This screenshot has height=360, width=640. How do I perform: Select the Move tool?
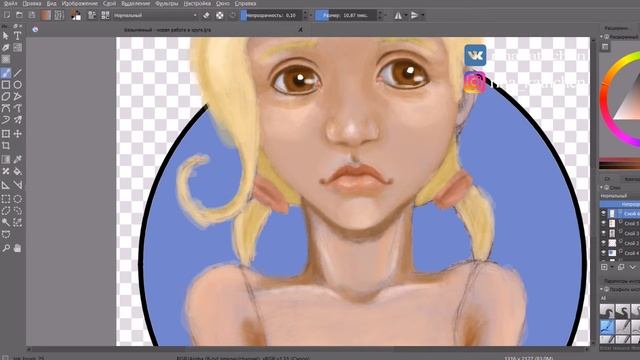point(18,134)
